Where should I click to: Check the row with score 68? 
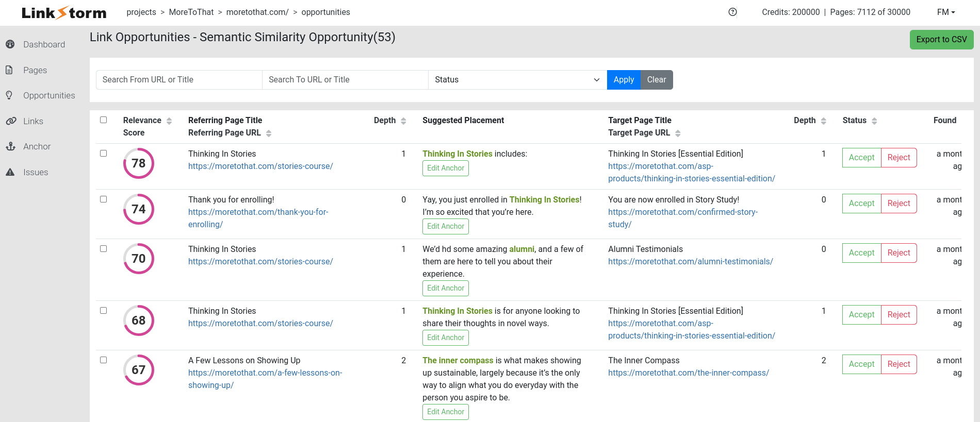pos(103,311)
